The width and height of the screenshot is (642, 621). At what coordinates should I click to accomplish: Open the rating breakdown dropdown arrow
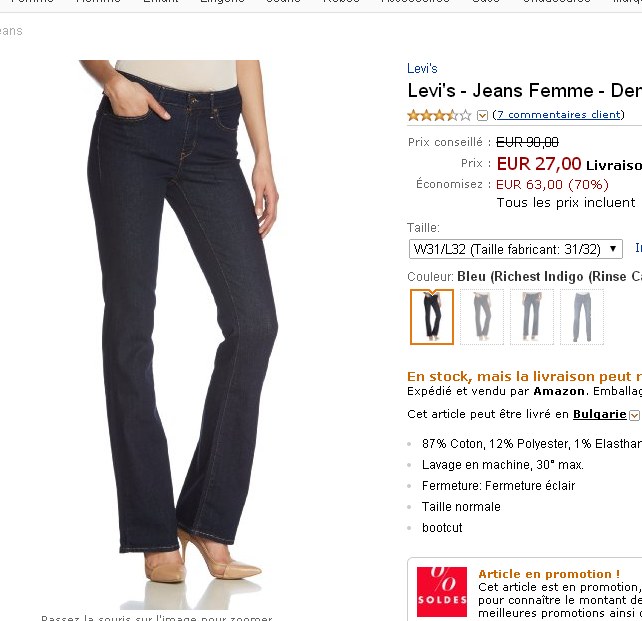482,116
